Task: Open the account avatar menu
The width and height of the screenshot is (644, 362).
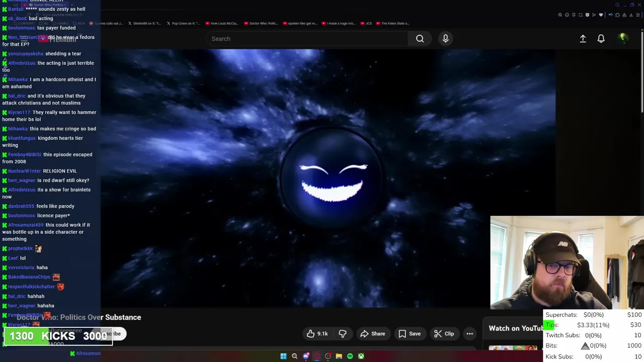Action: (623, 38)
